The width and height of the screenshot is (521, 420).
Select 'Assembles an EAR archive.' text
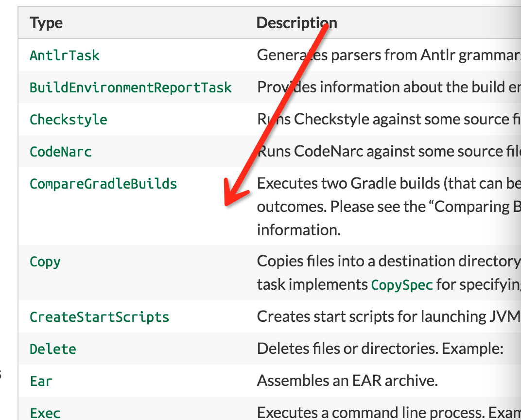(x=347, y=381)
